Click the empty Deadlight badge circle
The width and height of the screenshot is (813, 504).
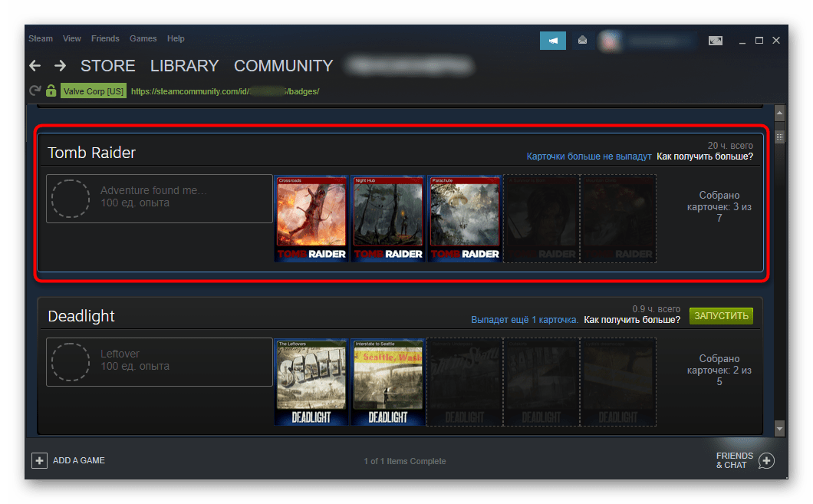pos(71,362)
